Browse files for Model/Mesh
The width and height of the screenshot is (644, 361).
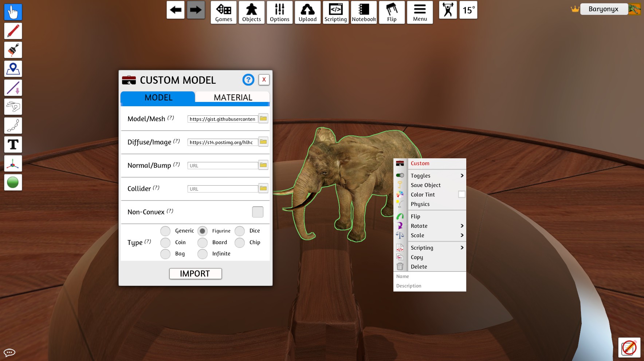coord(263,119)
